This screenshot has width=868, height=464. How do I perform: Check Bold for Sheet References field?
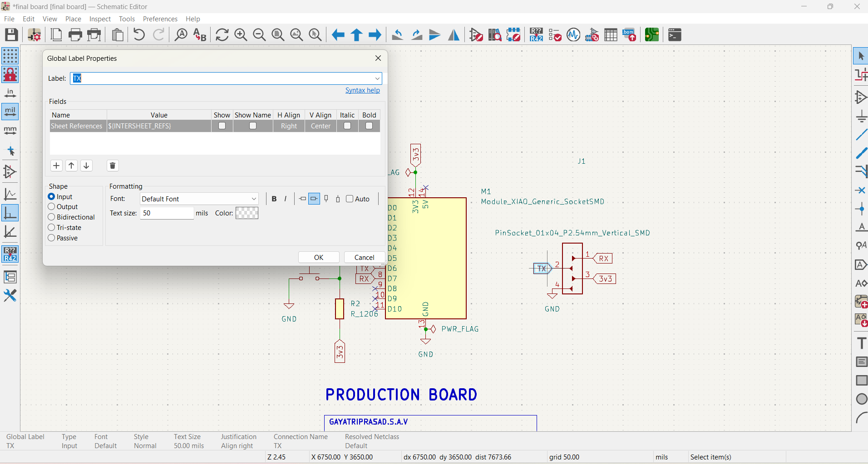tap(369, 126)
